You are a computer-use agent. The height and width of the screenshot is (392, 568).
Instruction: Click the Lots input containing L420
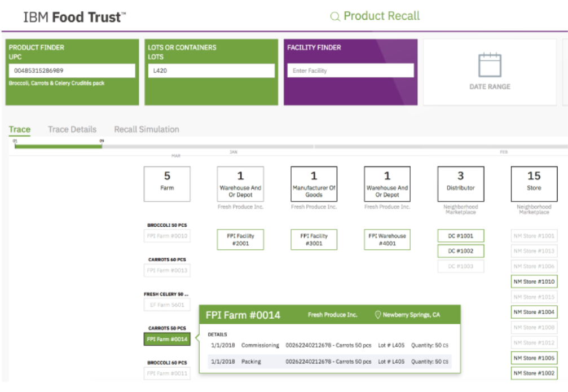(x=211, y=71)
